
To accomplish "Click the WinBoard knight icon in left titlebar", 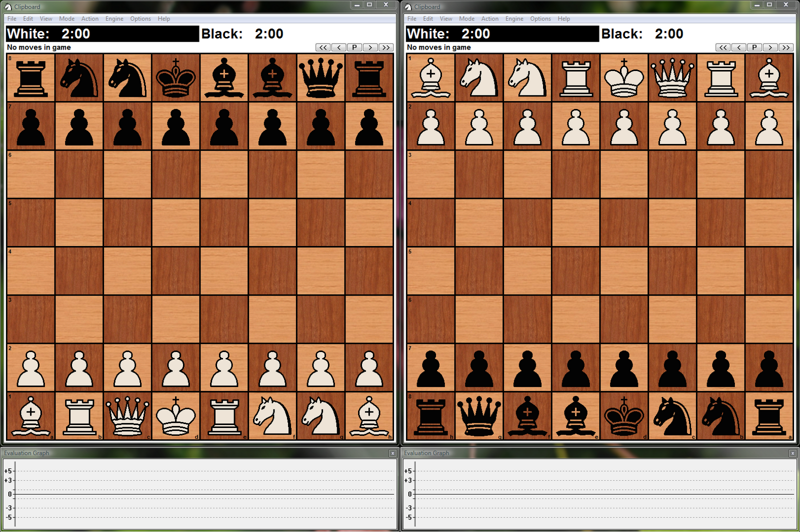I will tap(7, 6).
